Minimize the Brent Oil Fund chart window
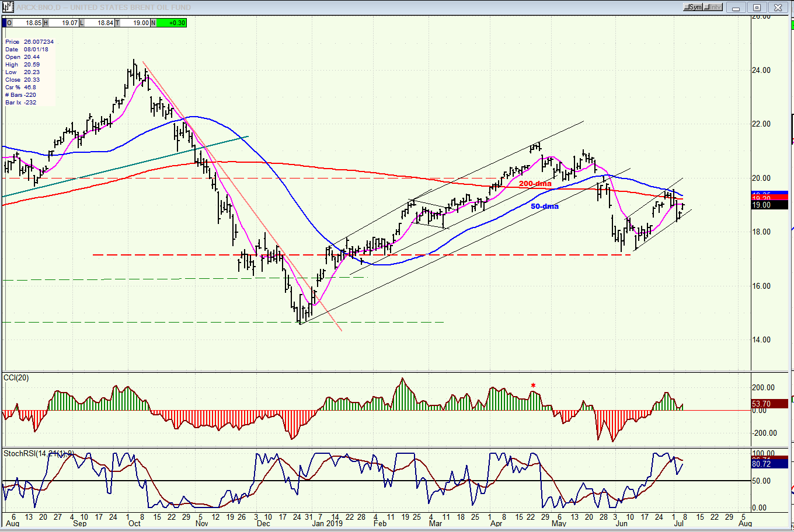Screen dimensions: 794x532 736,8
